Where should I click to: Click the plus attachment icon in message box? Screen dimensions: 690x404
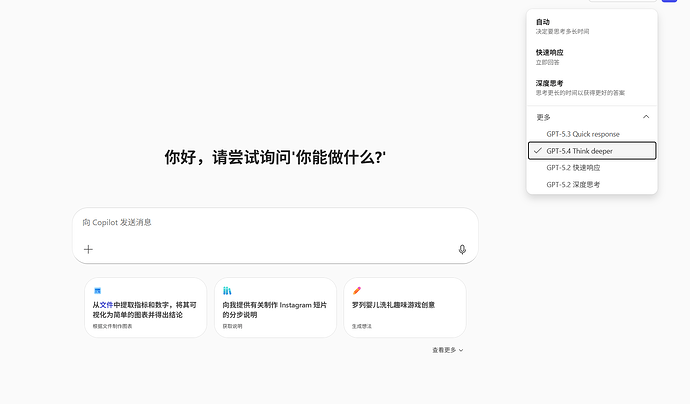point(88,250)
